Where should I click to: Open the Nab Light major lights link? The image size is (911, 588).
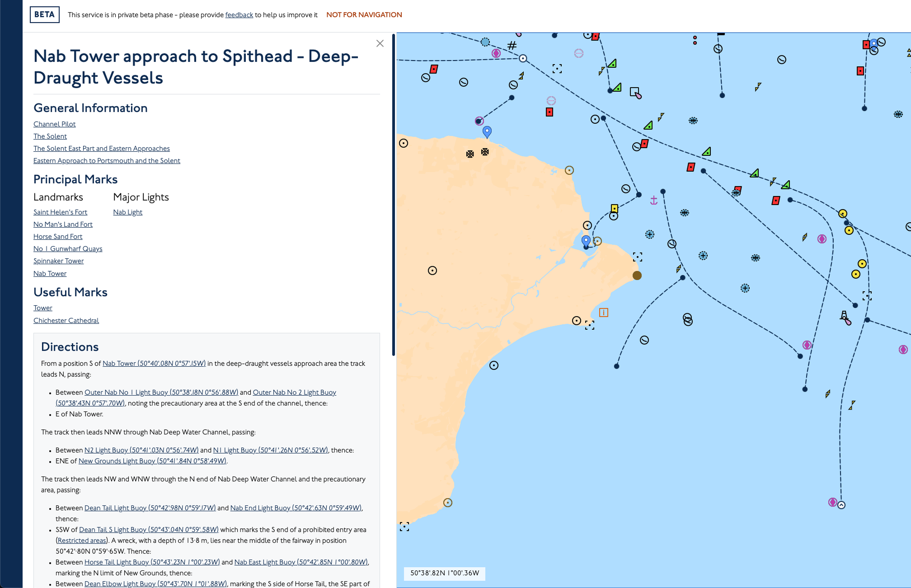(x=127, y=212)
